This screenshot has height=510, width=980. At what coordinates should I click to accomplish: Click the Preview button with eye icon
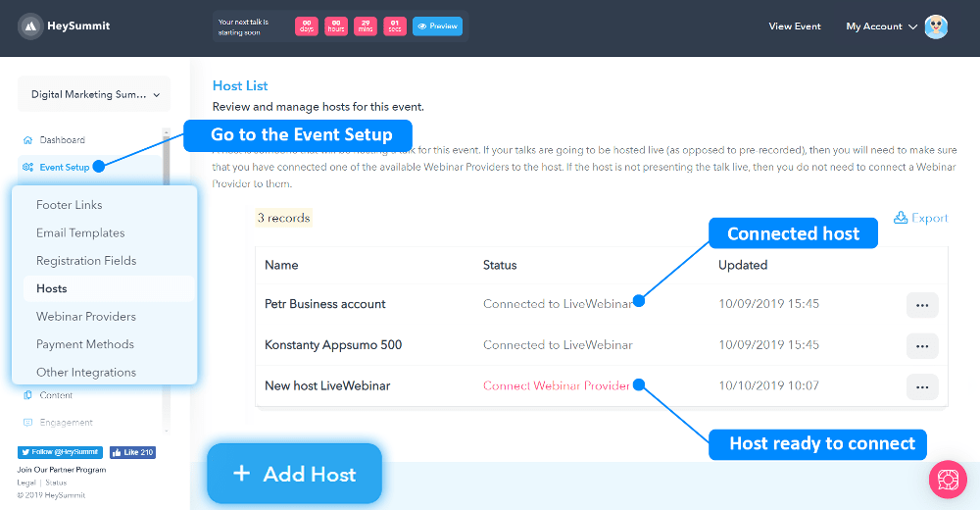tap(437, 26)
